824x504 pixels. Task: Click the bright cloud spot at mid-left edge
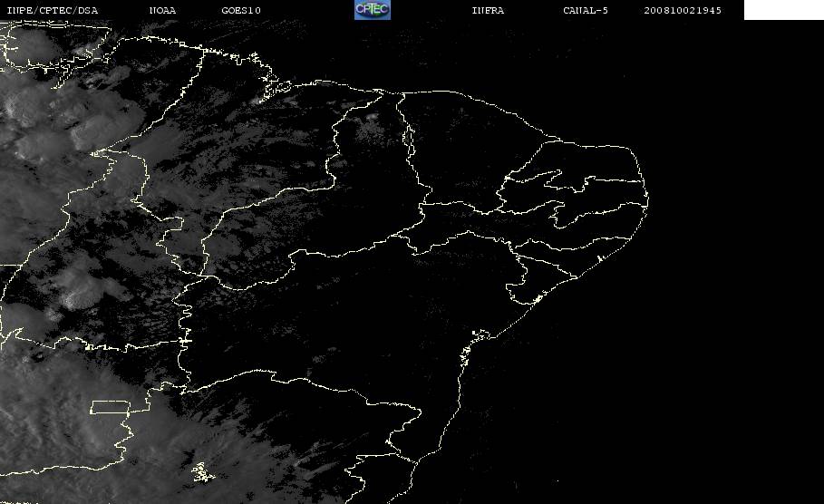(73, 299)
